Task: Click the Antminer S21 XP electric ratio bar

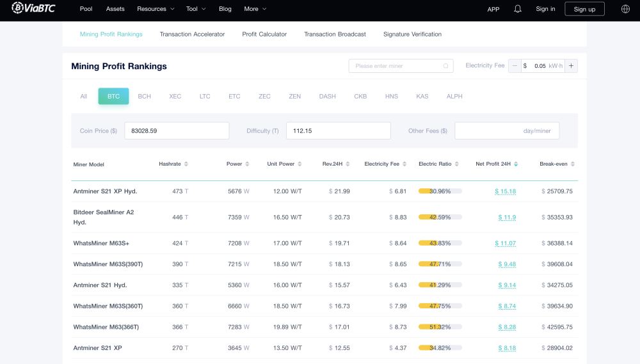Action: click(440, 348)
